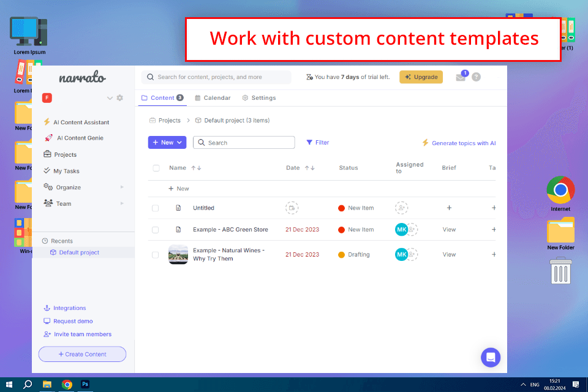Click MK avatar in ABC Green Store row
The image size is (588, 392).
(x=401, y=230)
